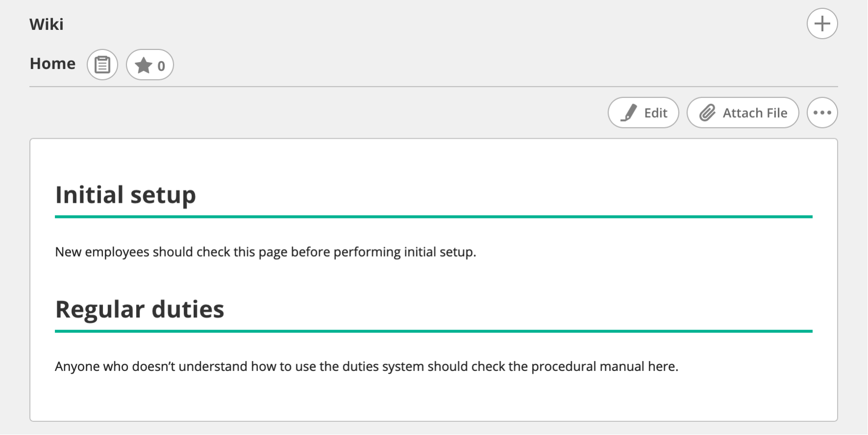Click the gray divider below Home title
Screen dimensions: 868x435
tap(434, 87)
